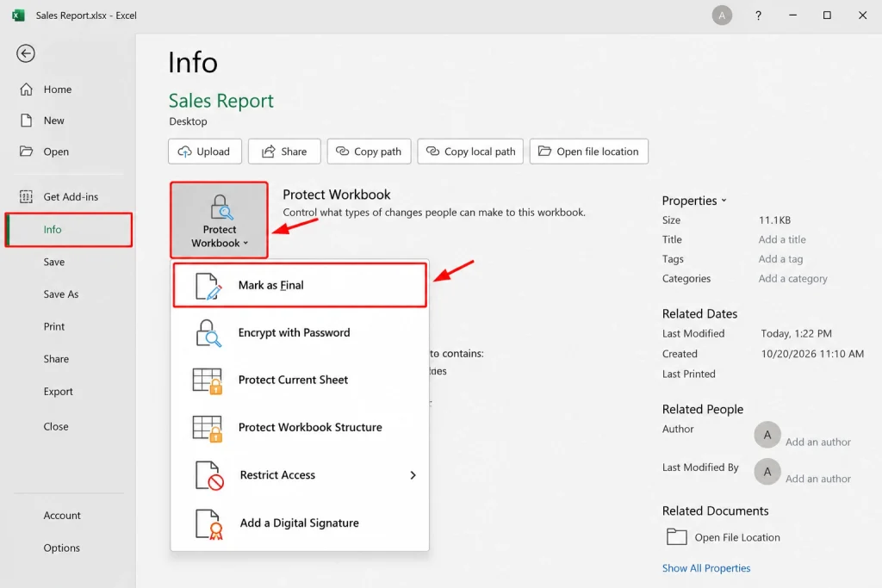Click the Desktop location text
This screenshot has width=882, height=588.
point(188,121)
